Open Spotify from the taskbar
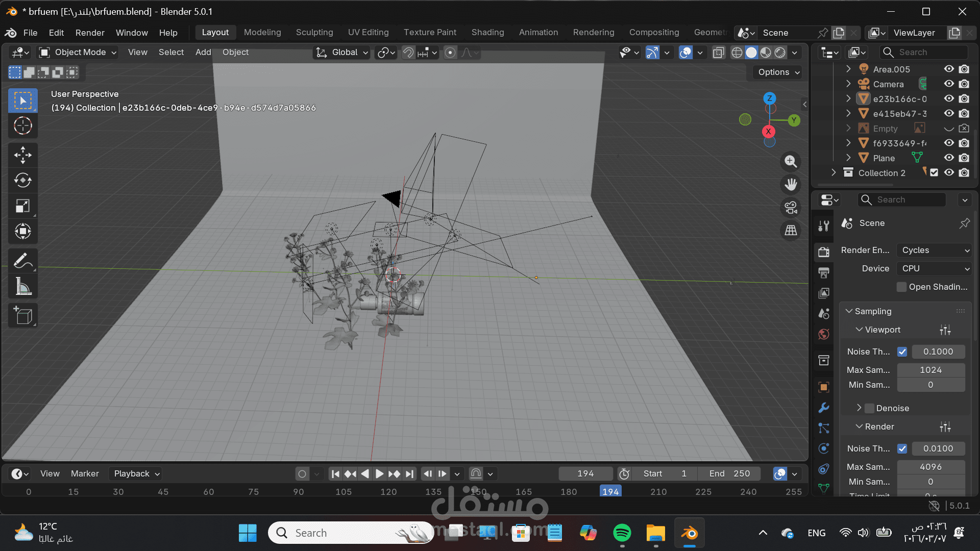 (x=622, y=533)
